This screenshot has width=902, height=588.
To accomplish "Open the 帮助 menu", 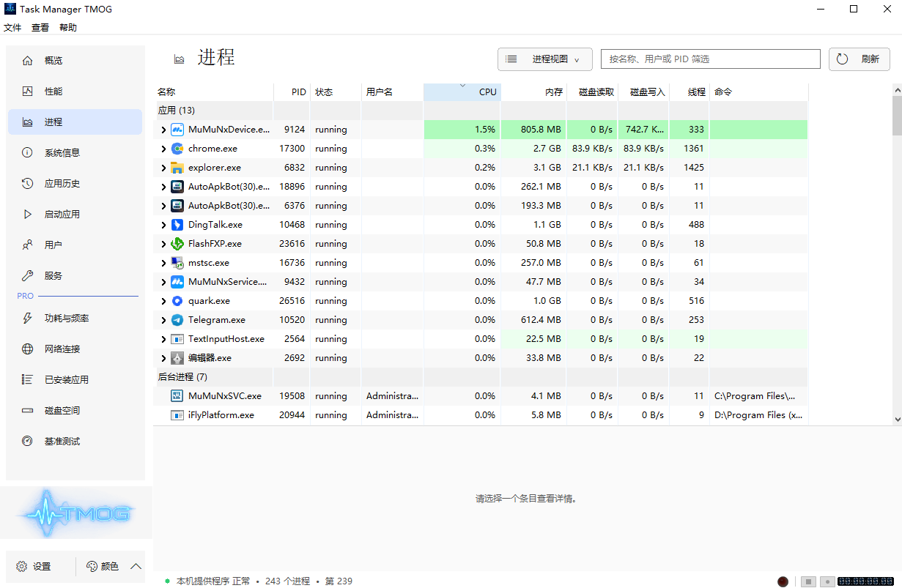I will (68, 28).
